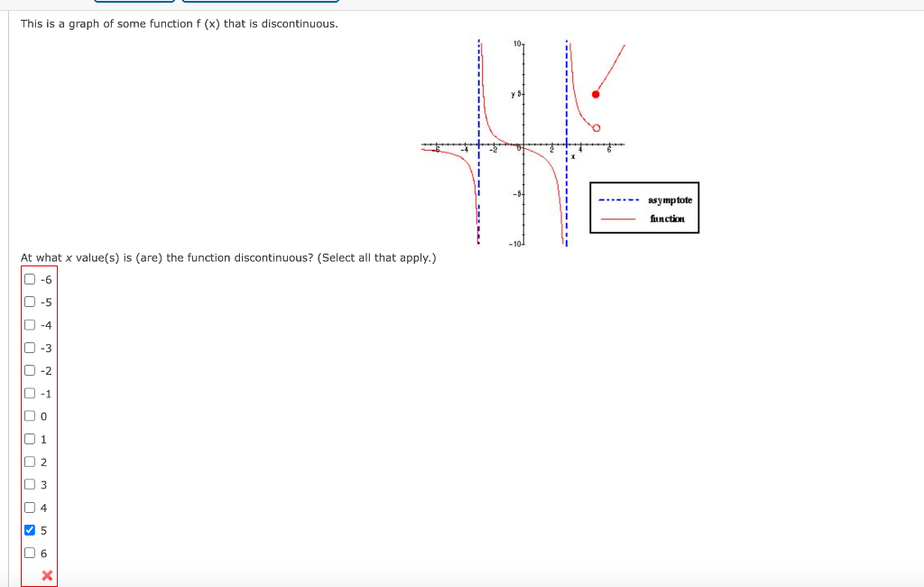924x587 pixels.
Task: Check the -4 checkbox
Action: 28,324
